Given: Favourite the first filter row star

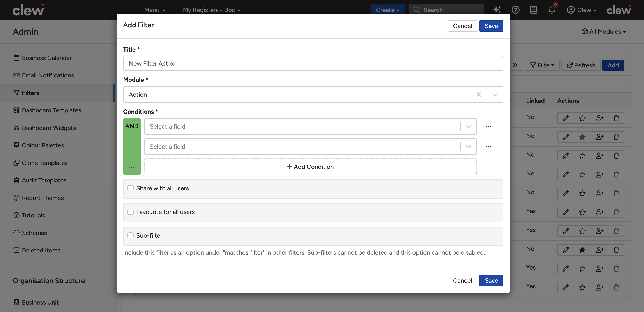Looking at the screenshot, I should 582,118.
